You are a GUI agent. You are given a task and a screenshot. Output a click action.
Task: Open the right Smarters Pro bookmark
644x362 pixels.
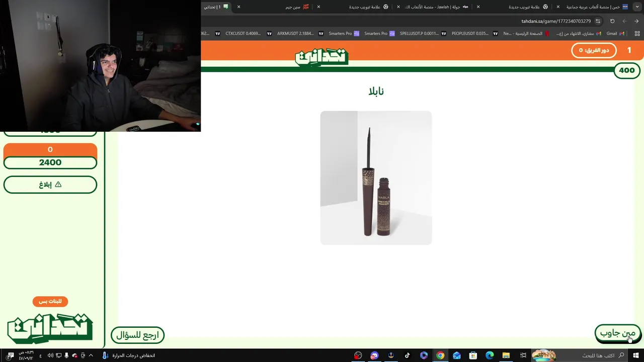tap(379, 33)
